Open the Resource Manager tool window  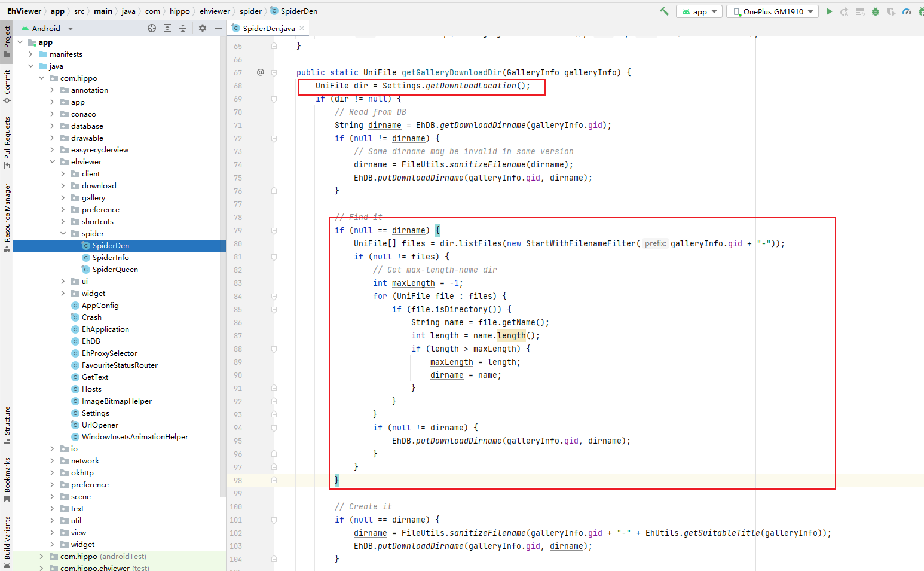[7, 217]
